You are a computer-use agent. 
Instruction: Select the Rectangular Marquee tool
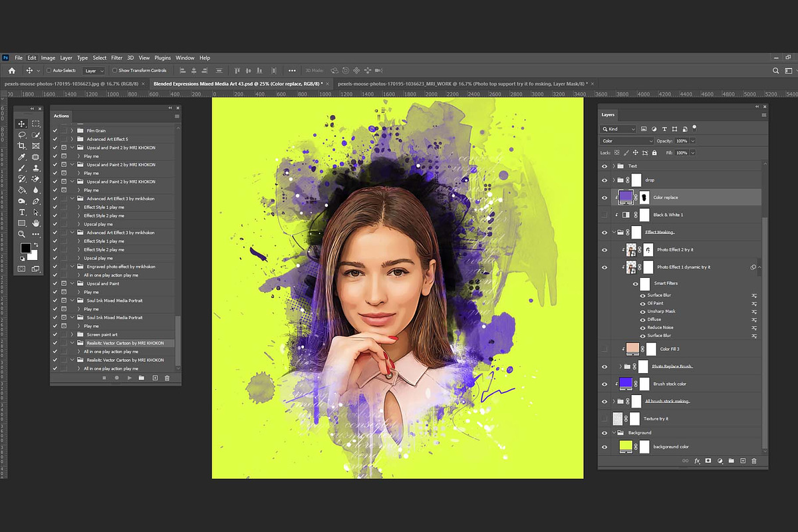36,124
